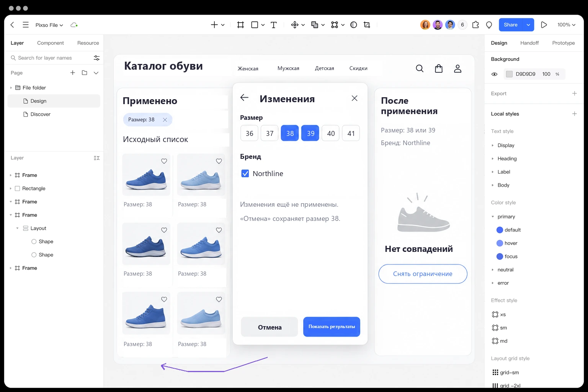Screen dimensions: 588x392
Task: Select the Text tool
Action: [x=274, y=25]
